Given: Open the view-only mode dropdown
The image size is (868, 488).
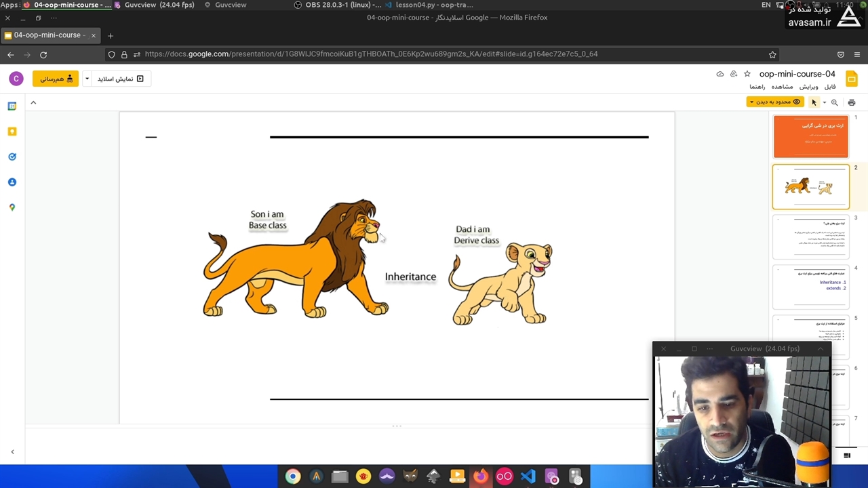Looking at the screenshot, I should tap(774, 102).
